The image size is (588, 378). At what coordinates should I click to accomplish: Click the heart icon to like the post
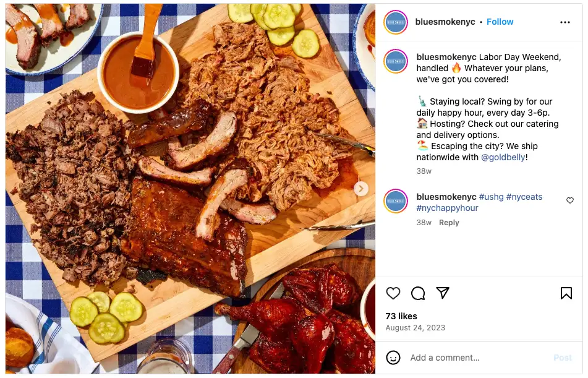(x=393, y=293)
